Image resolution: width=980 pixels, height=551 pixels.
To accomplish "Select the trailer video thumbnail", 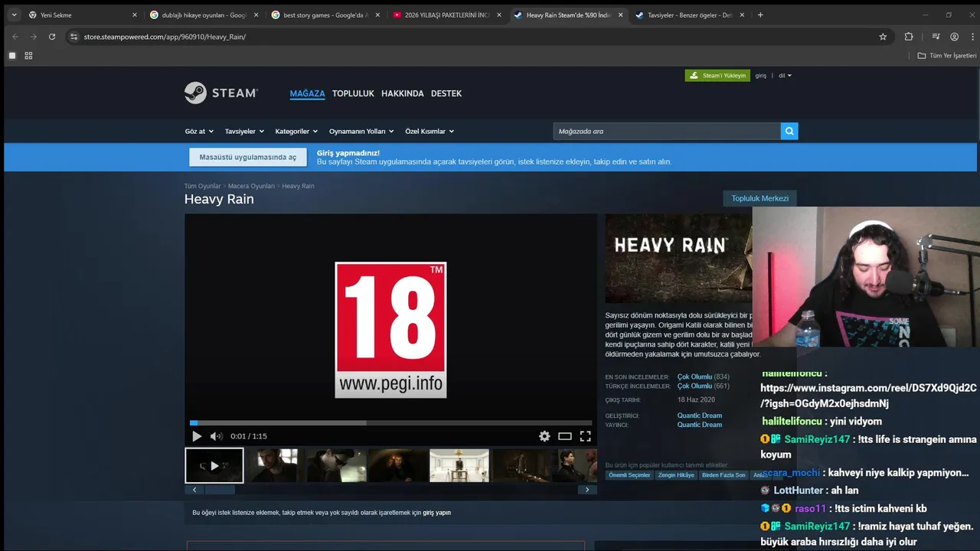I will click(214, 465).
